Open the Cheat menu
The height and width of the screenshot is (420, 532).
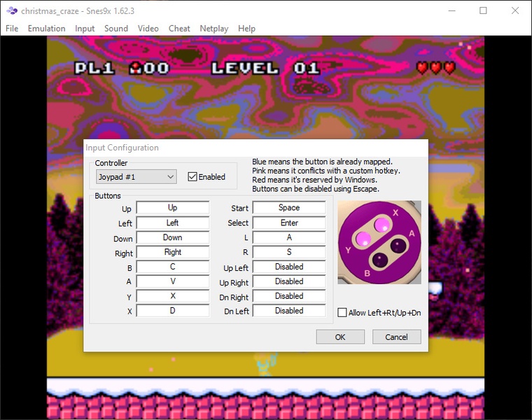tap(179, 29)
